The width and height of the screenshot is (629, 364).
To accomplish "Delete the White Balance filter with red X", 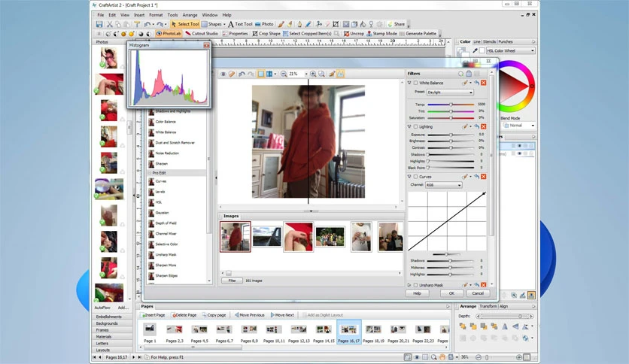I will coord(483,83).
